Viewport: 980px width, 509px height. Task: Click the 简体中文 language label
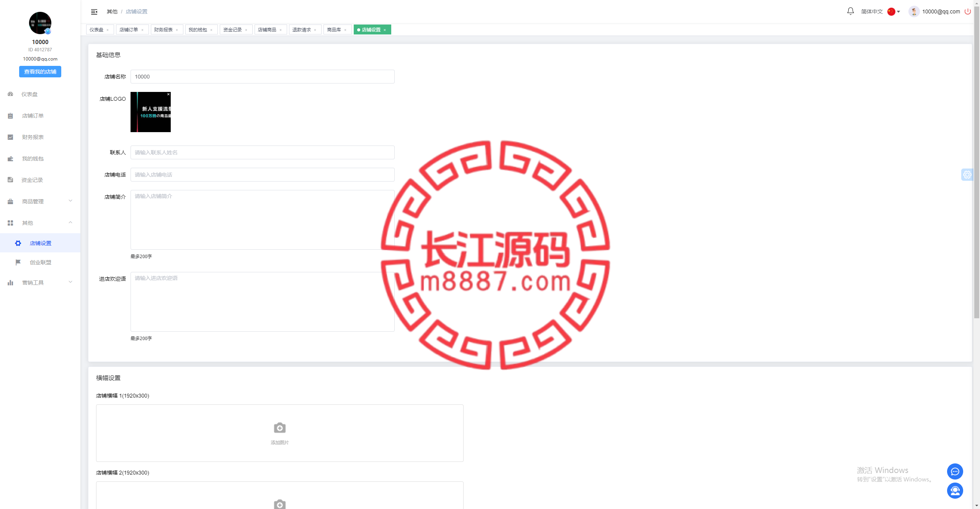click(x=872, y=11)
